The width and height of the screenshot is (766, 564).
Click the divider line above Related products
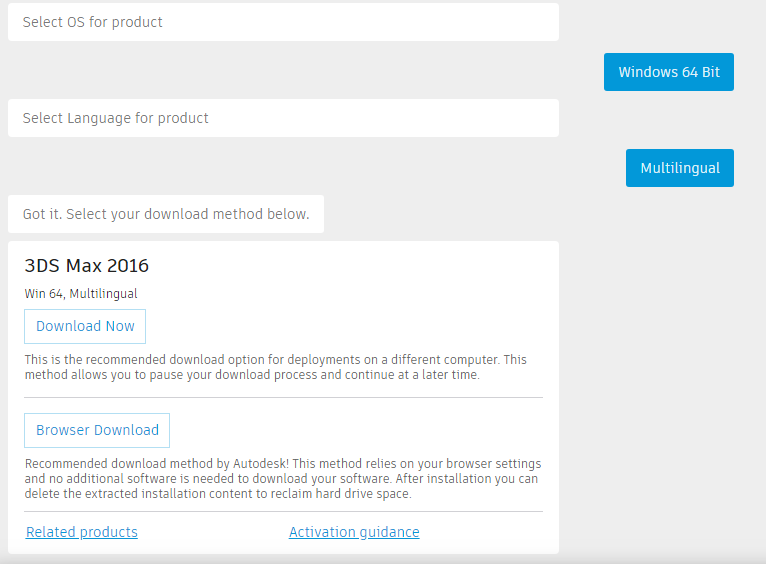pyautogui.click(x=283, y=512)
